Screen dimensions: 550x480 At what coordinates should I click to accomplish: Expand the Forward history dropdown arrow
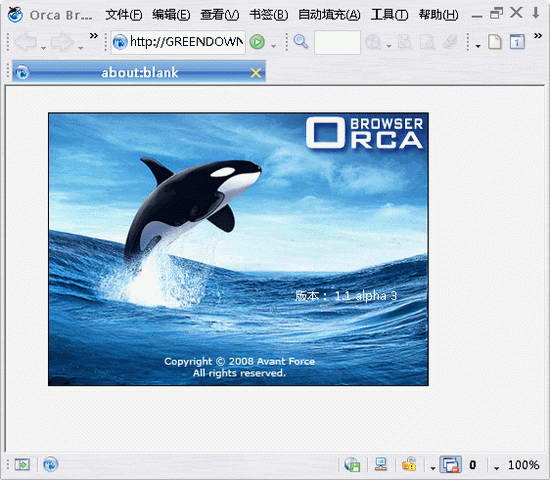pyautogui.click(x=81, y=47)
